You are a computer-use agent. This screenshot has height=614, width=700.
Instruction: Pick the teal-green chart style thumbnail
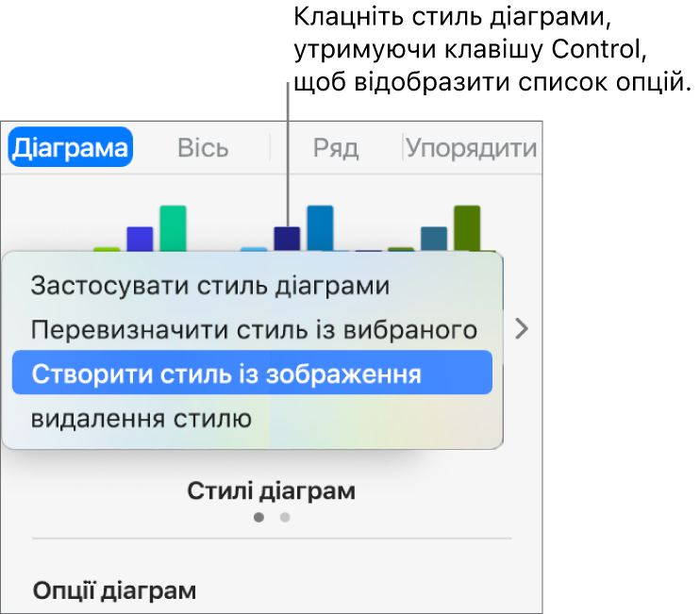click(x=434, y=228)
